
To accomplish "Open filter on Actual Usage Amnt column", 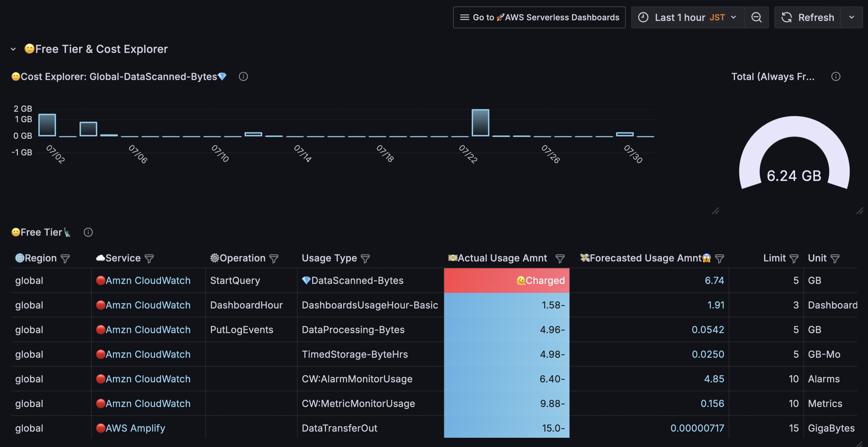I will coord(560,259).
